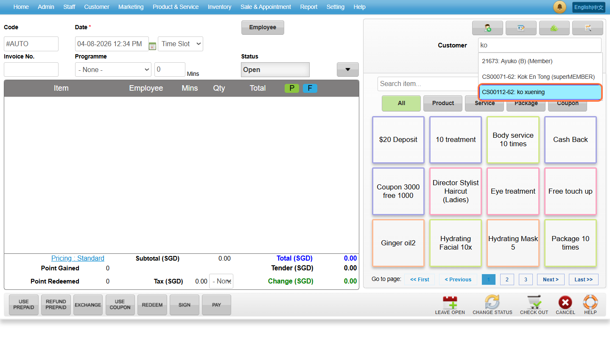The width and height of the screenshot is (610, 364).
Task: Add the 10 treatment item
Action: pos(456,140)
